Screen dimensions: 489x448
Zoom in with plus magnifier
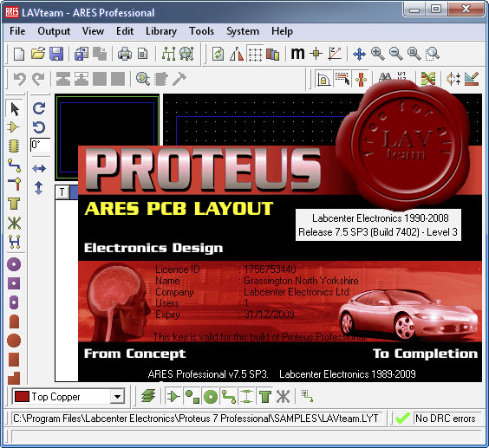(377, 54)
